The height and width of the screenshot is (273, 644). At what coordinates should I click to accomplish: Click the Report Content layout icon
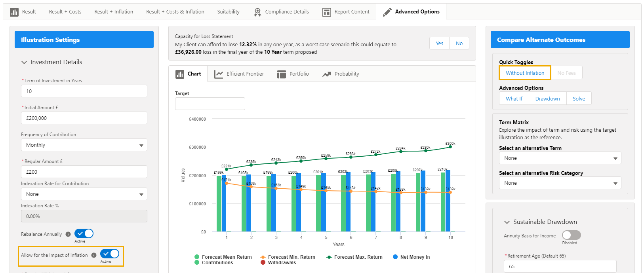(326, 12)
